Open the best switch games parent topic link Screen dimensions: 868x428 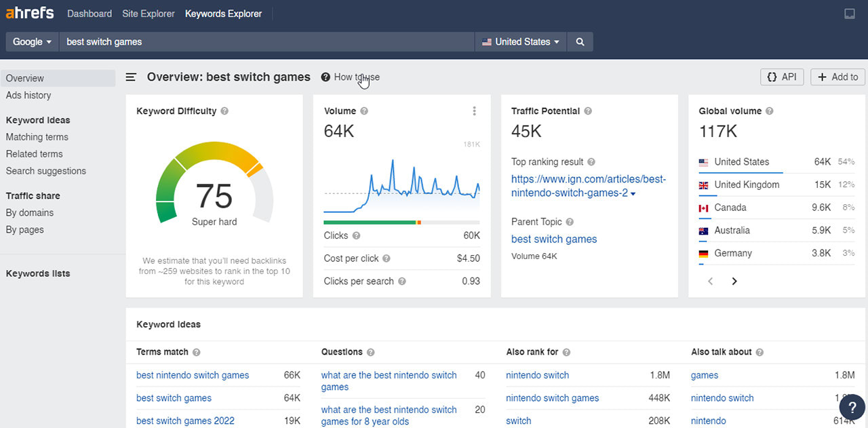click(x=553, y=239)
